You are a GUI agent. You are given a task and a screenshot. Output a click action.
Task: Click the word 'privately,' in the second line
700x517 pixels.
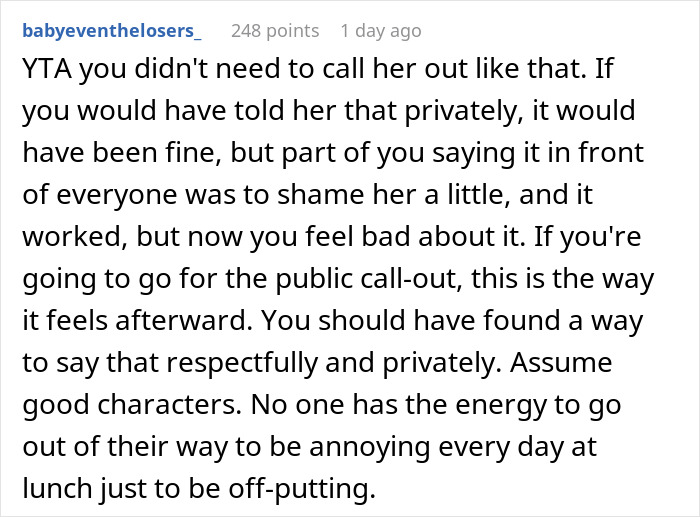pyautogui.click(x=464, y=112)
